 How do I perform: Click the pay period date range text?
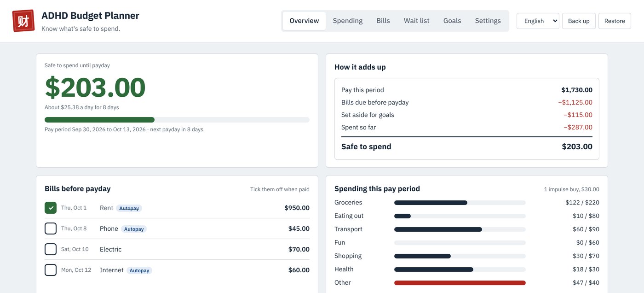click(x=124, y=129)
